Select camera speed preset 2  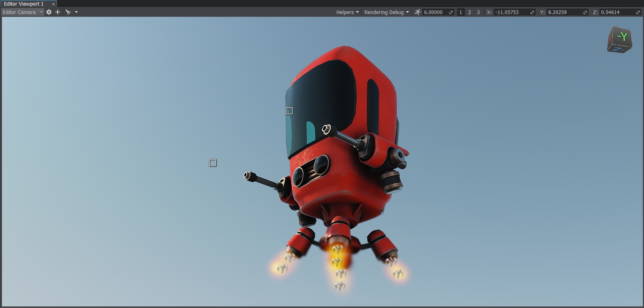[469, 12]
